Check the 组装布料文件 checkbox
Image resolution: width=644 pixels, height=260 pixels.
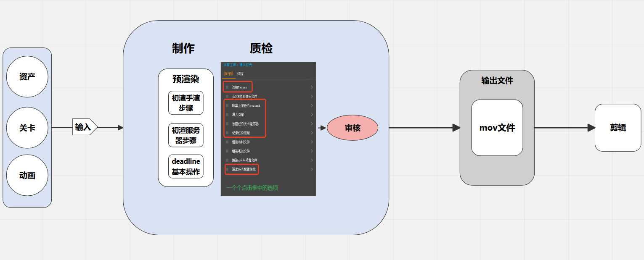pos(227,142)
